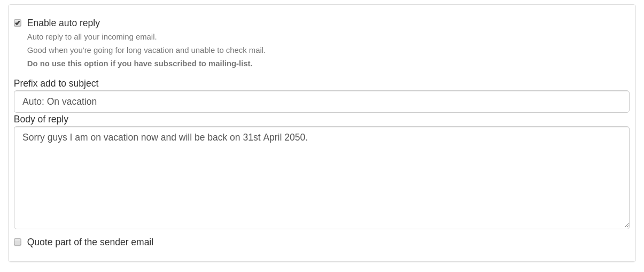Click the 'Prefix add to subject' label
644x272 pixels.
[56, 83]
